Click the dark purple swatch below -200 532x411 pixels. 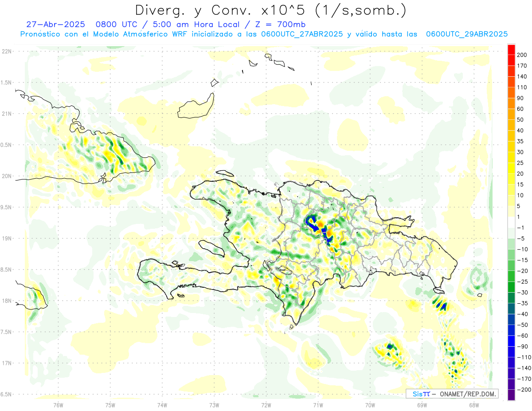point(511,395)
